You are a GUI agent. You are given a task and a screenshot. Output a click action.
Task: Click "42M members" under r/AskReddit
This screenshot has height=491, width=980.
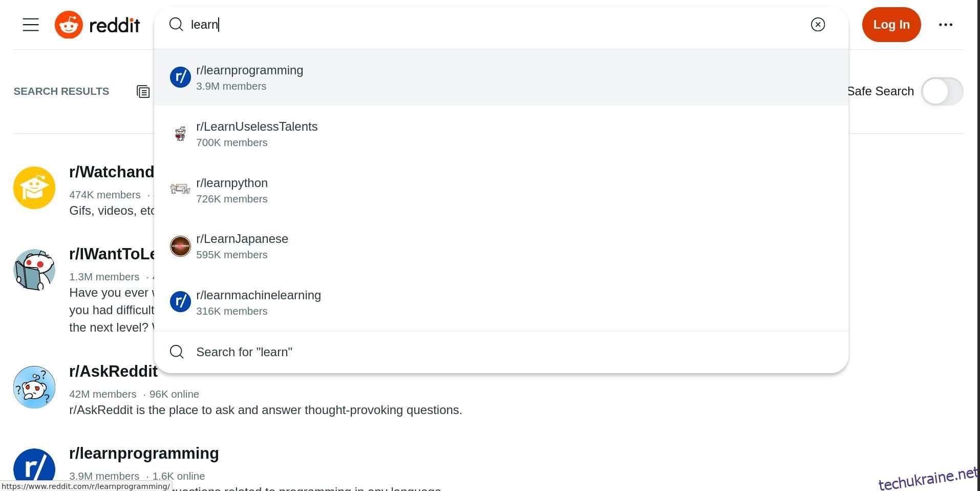(102, 394)
